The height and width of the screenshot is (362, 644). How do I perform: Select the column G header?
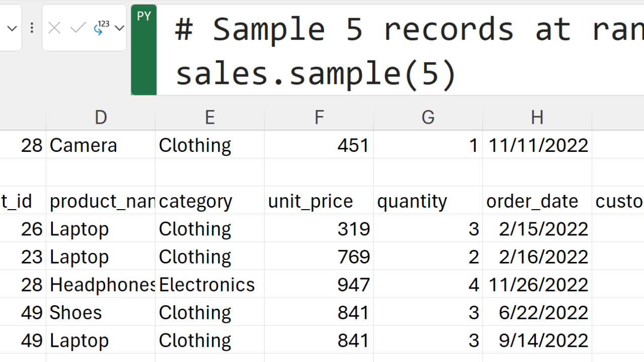click(x=428, y=118)
